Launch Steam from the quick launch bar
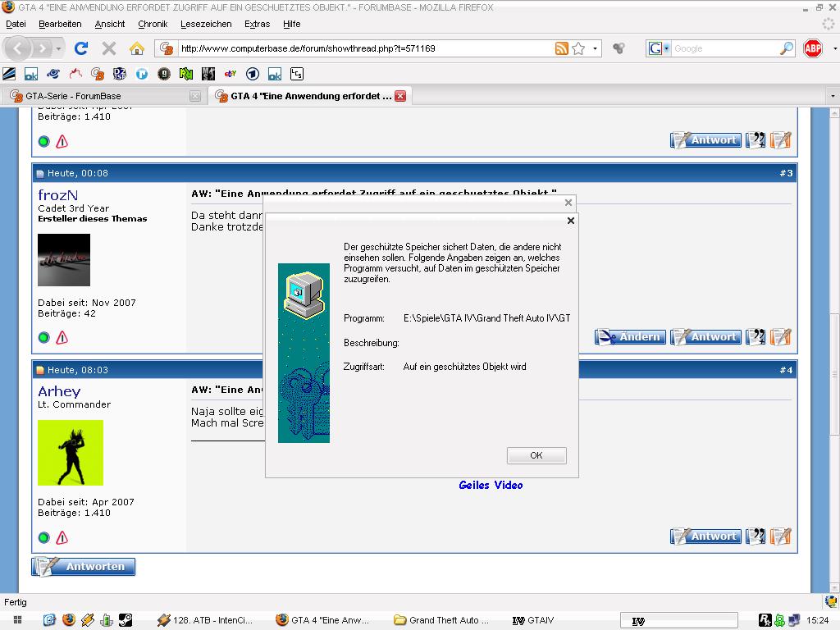Image resolution: width=840 pixels, height=630 pixels. [x=126, y=620]
